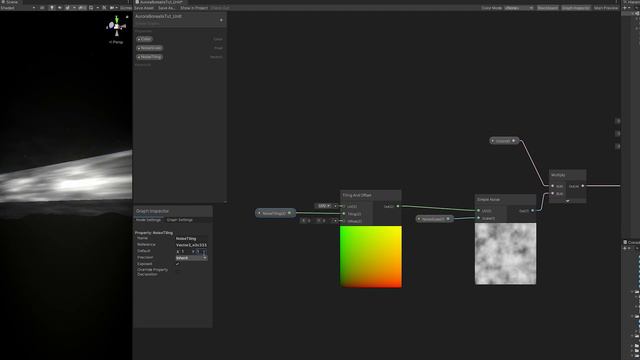Click the Tiling input port on Tiling And Offset
Screen dimensions: 640x360
(x=344, y=213)
